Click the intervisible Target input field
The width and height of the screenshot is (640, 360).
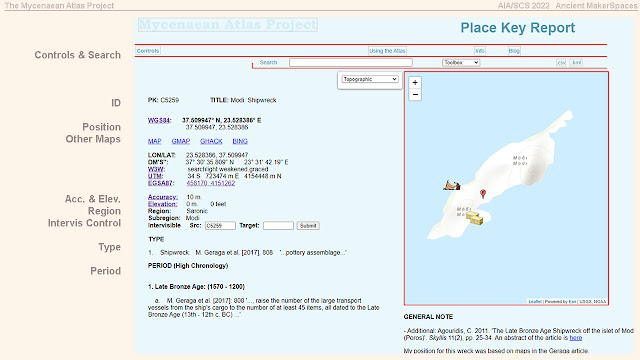[278, 225]
